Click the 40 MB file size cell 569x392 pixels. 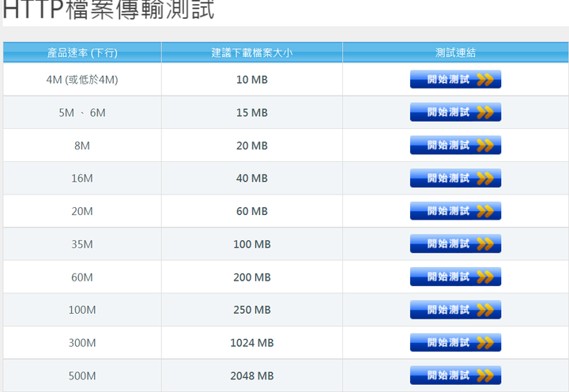click(252, 178)
